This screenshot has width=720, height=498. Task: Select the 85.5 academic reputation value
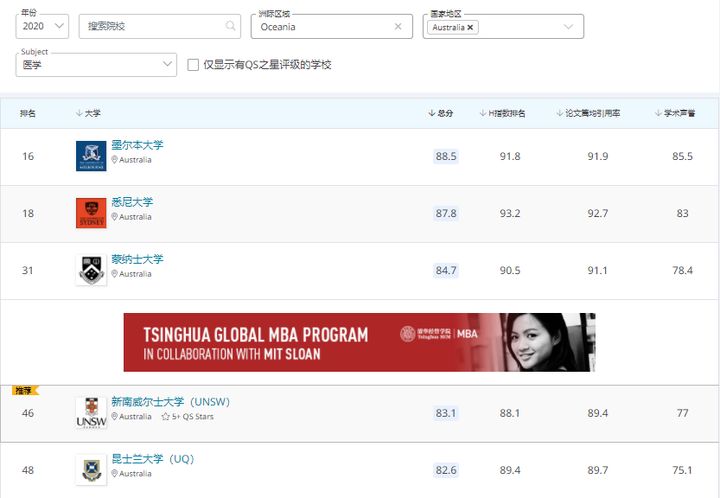[x=682, y=156]
